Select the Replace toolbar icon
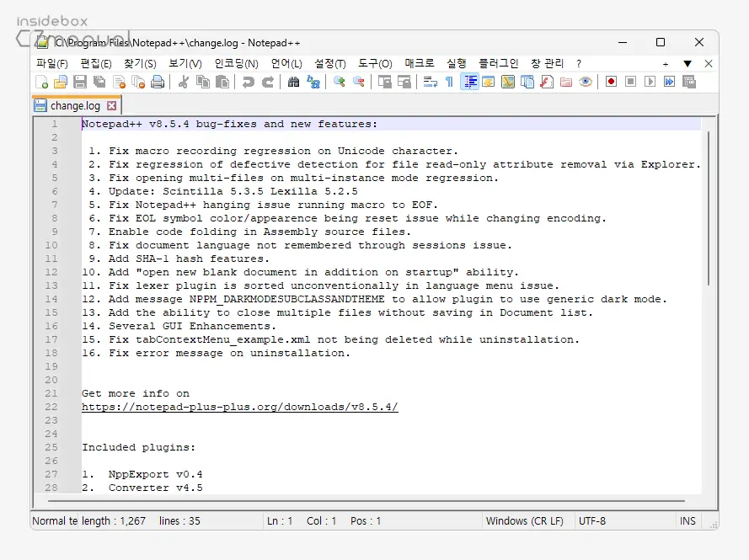Screen dimensions: 749x560 (x=313, y=82)
